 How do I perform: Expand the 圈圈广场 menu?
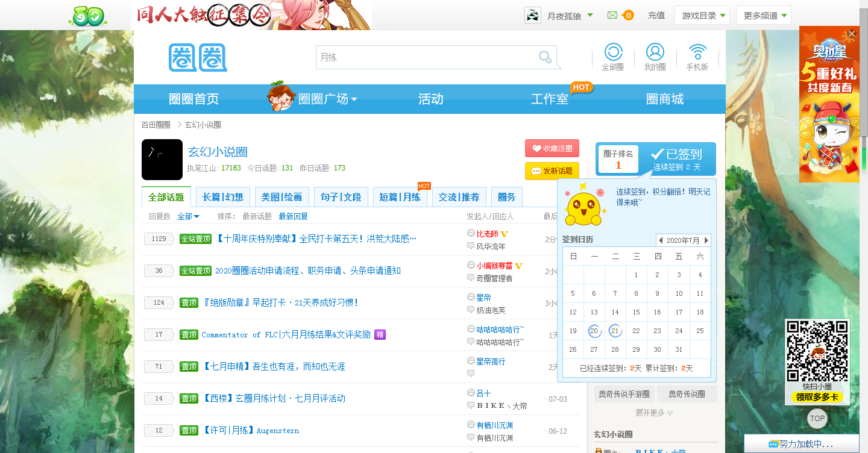tap(328, 99)
